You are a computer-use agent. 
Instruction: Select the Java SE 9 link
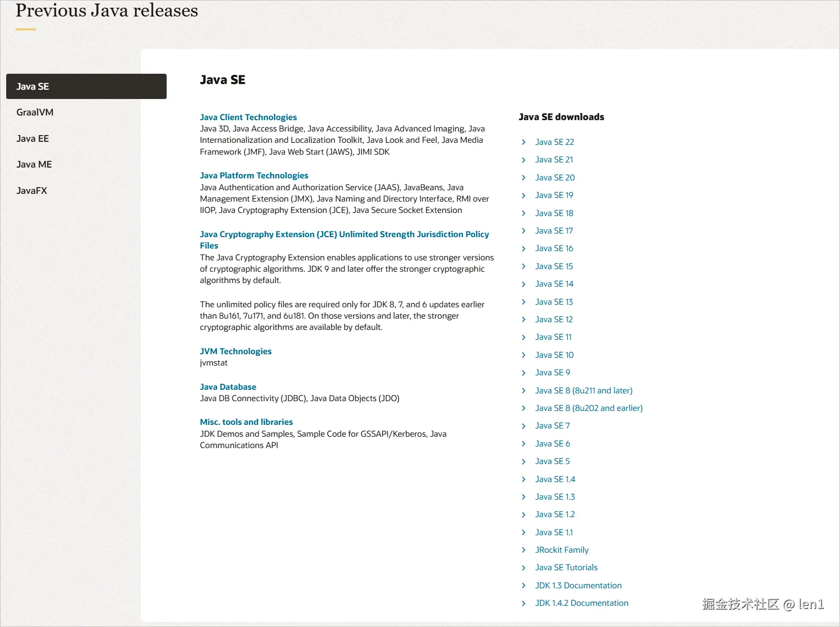pyautogui.click(x=553, y=372)
